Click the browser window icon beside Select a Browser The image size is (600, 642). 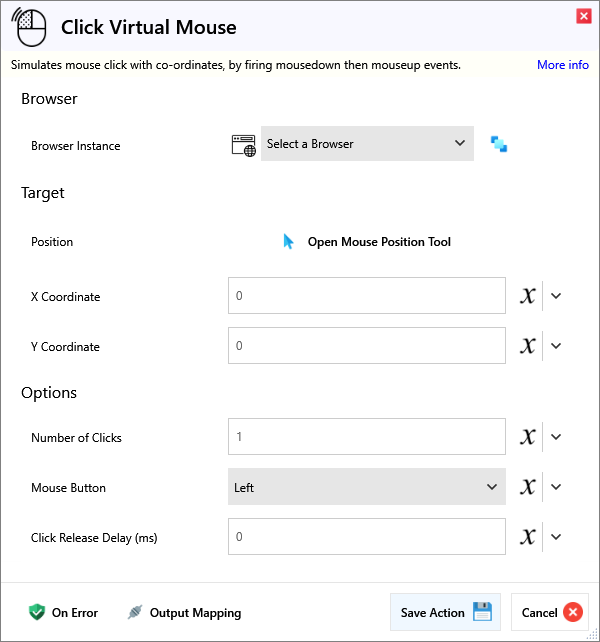point(243,145)
